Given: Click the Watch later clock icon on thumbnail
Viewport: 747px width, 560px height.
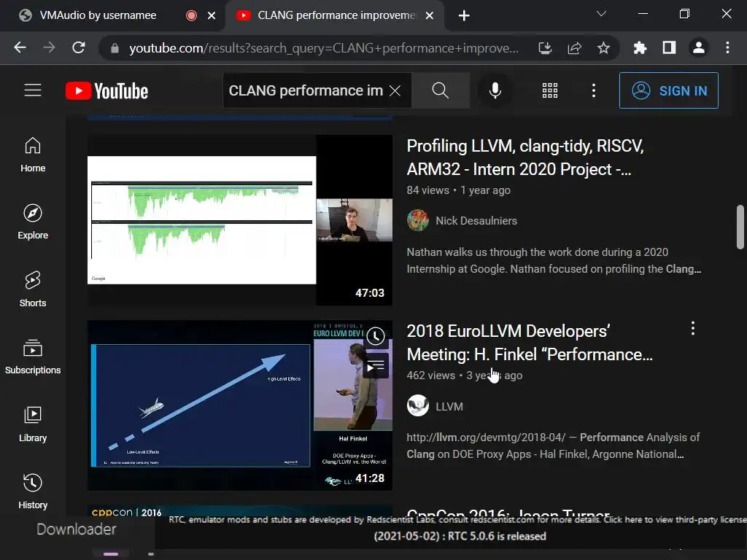Looking at the screenshot, I should (376, 336).
